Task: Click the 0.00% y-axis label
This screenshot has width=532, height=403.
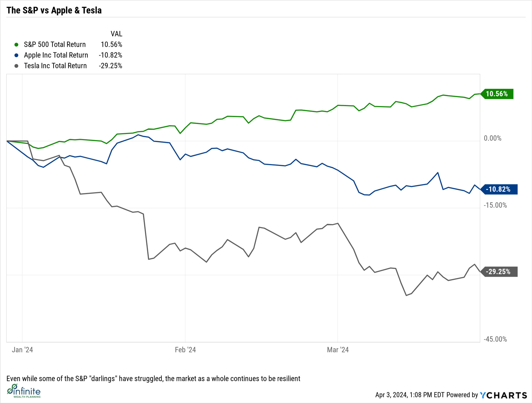Action: (x=493, y=138)
